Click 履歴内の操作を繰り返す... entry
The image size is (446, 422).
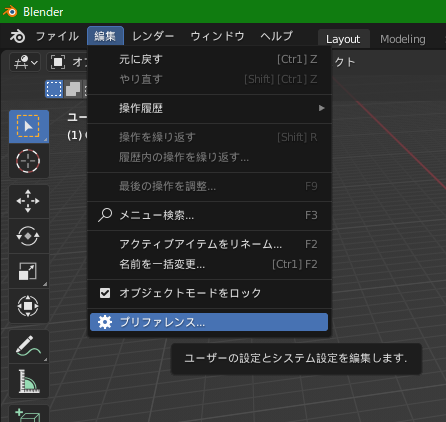tap(209, 157)
